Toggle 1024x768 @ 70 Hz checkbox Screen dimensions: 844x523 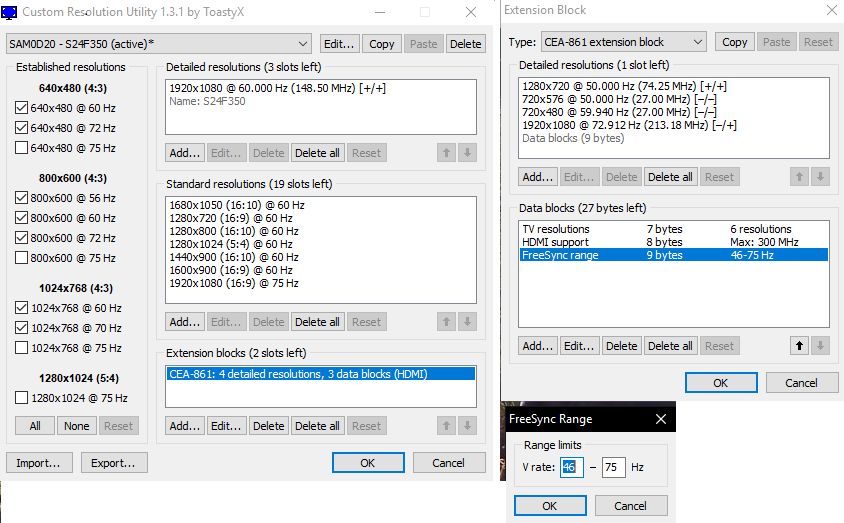[x=21, y=328]
